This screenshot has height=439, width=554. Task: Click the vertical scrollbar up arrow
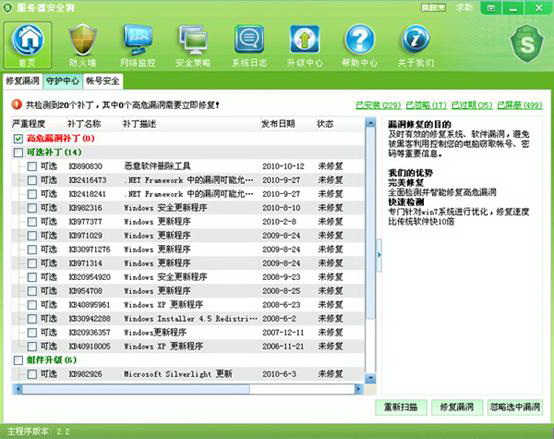[x=370, y=123]
